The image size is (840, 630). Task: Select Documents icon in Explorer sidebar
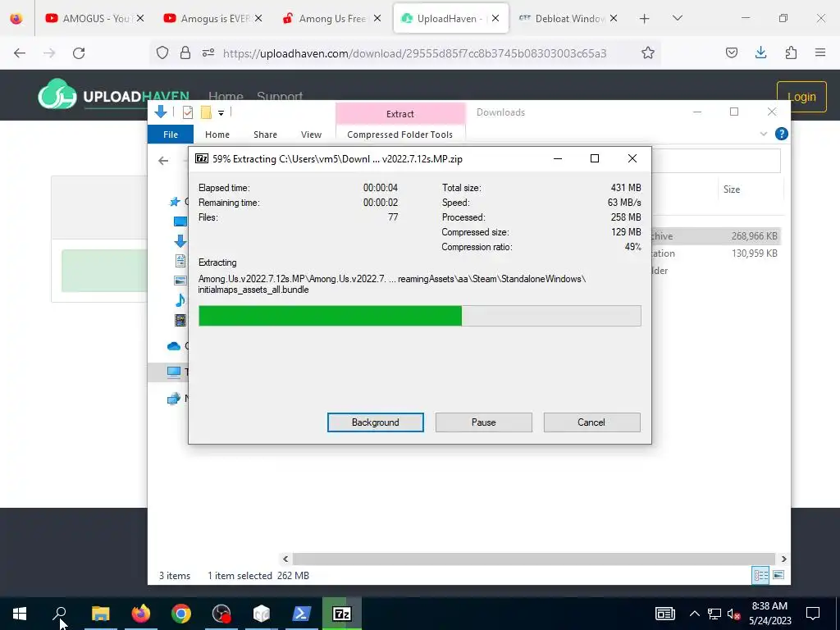click(180, 261)
